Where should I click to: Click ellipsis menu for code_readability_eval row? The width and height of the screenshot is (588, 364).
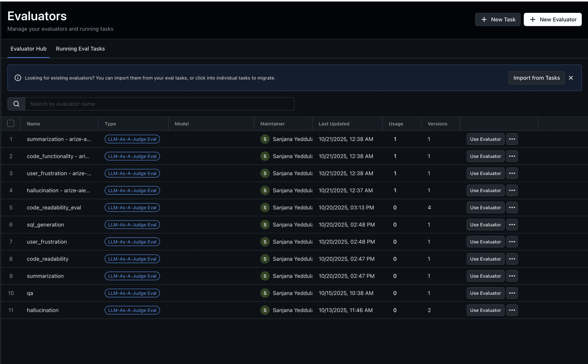pos(512,207)
